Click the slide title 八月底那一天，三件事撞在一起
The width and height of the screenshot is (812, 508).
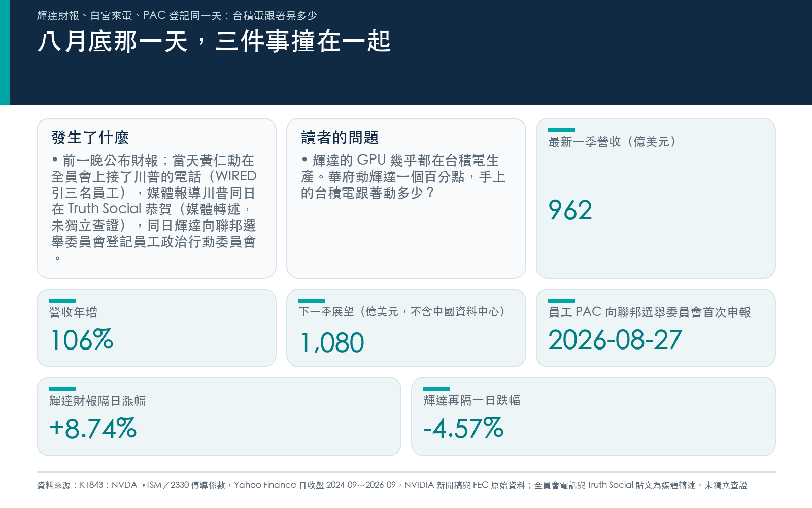coord(214,41)
